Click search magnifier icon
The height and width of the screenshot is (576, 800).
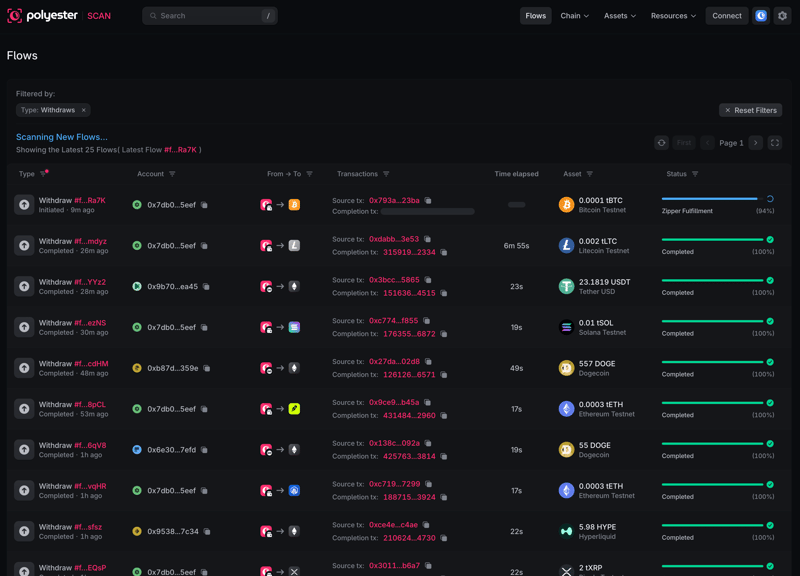(153, 16)
